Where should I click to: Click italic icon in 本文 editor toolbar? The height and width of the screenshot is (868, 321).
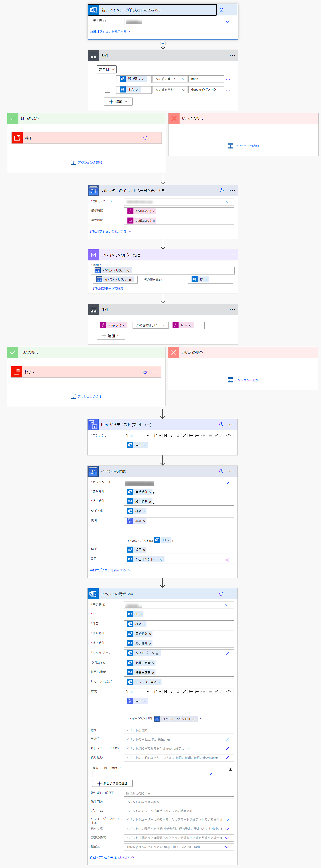click(x=172, y=692)
